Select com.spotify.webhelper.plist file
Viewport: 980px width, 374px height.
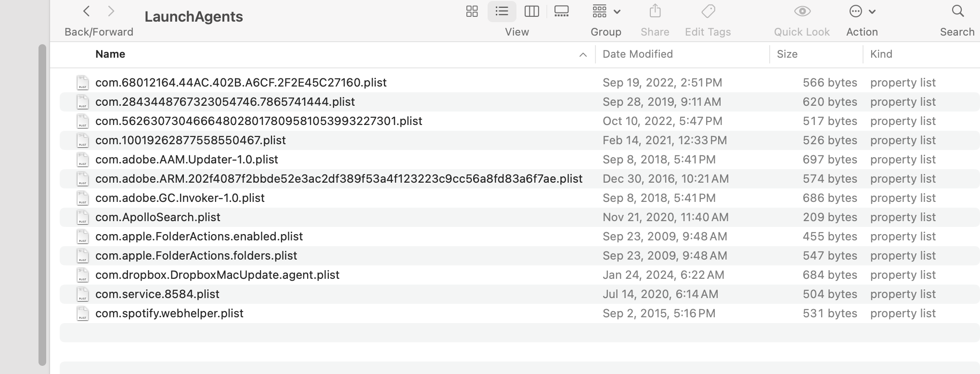pos(169,313)
